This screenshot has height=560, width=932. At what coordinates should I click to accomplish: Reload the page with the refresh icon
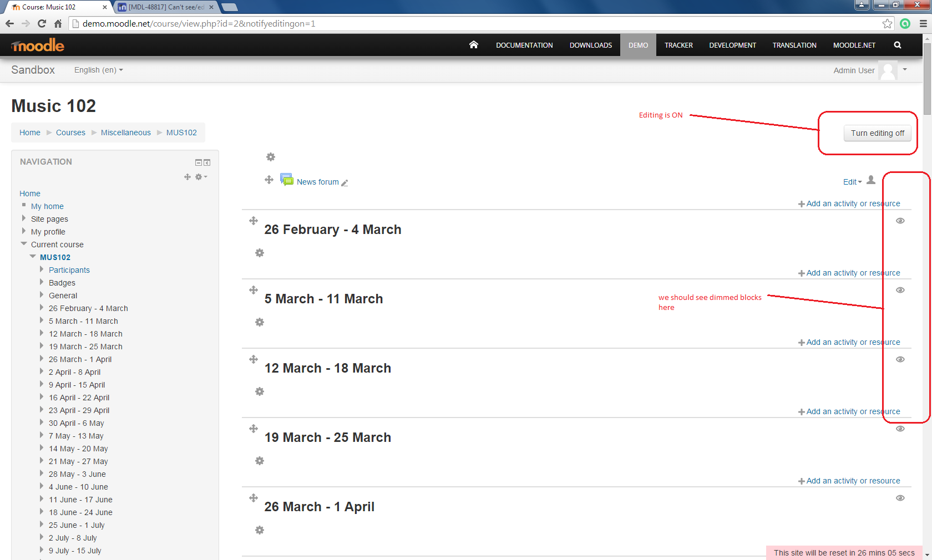(42, 23)
